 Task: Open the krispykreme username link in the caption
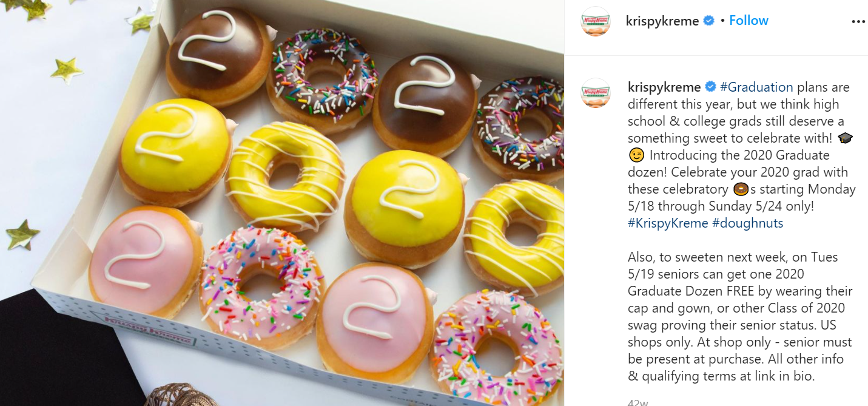pos(664,87)
